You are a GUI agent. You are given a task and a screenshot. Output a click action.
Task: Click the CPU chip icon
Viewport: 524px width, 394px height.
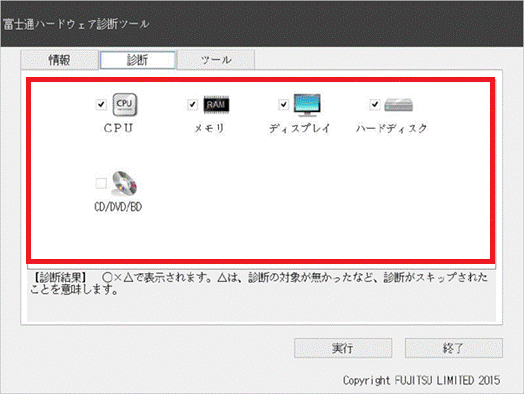coord(125,105)
